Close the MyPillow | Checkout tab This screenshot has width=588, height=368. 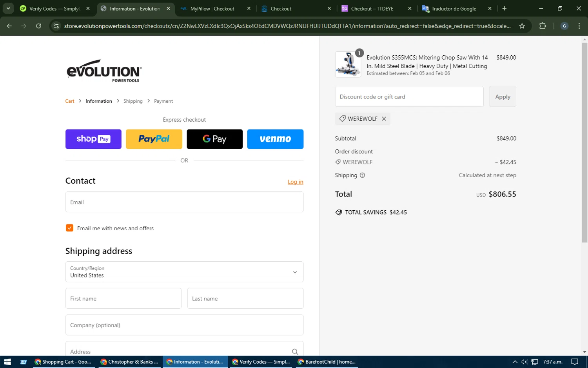[x=249, y=8]
